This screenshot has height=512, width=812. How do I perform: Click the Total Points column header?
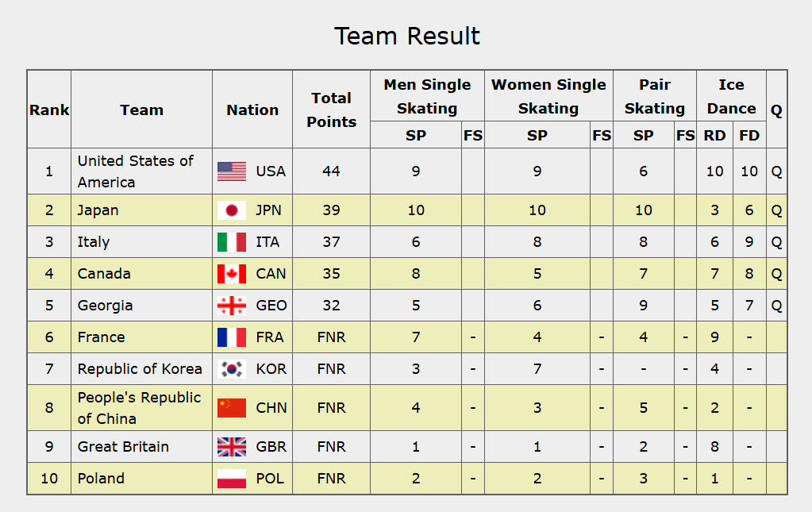pyautogui.click(x=331, y=110)
